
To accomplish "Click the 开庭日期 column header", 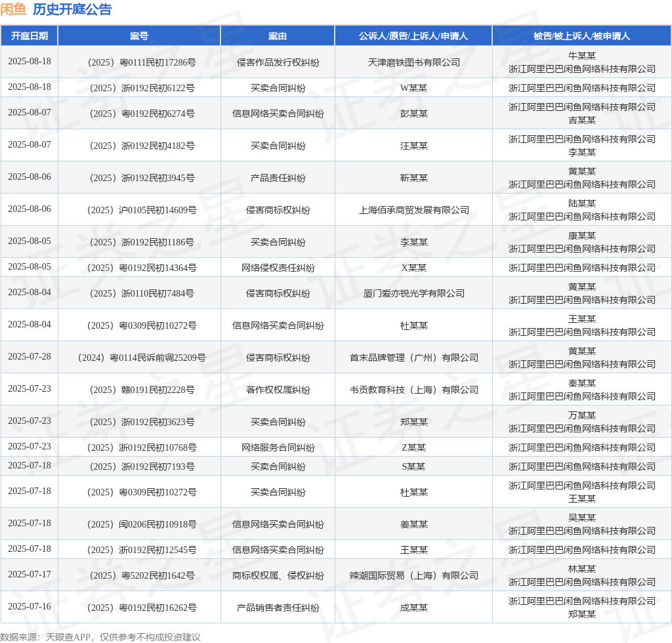I will (x=29, y=36).
